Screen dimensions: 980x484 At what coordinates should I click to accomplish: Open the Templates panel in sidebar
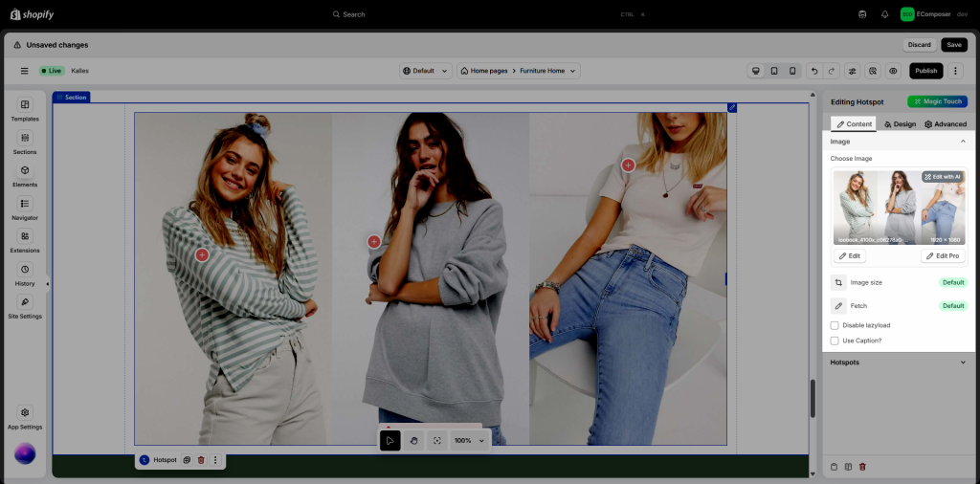tap(25, 109)
